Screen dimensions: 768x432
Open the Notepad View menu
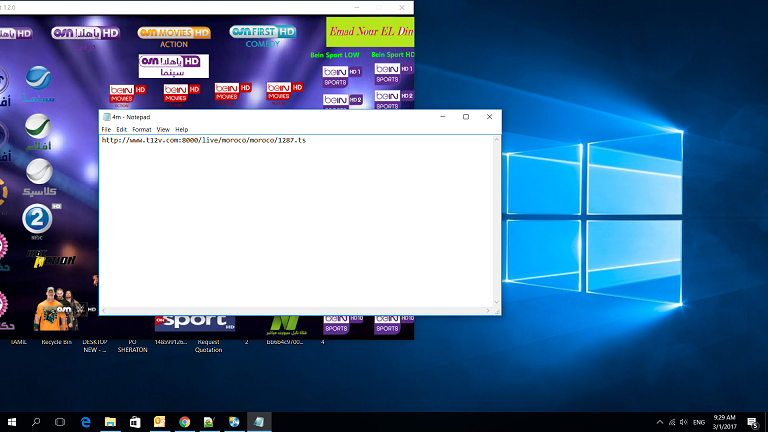click(x=163, y=129)
